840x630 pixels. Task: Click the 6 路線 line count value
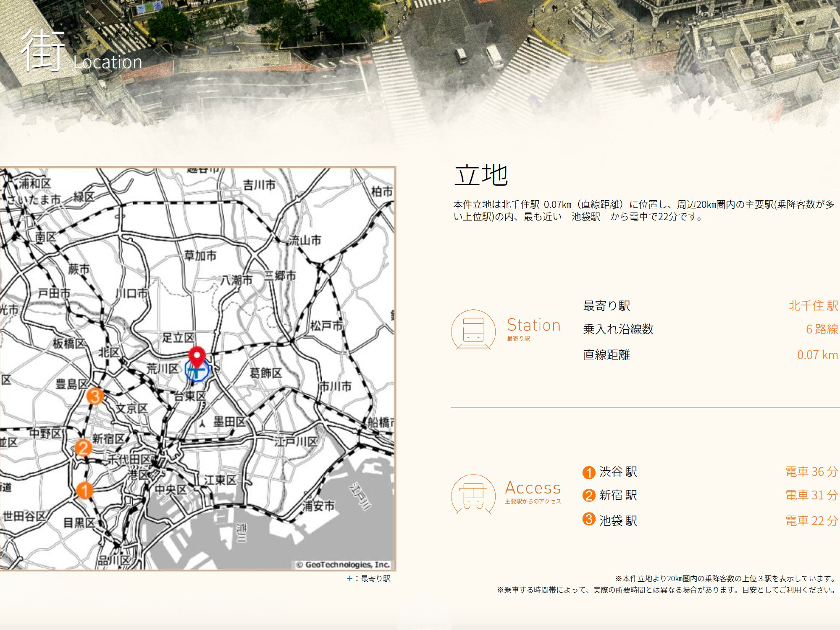(x=822, y=329)
